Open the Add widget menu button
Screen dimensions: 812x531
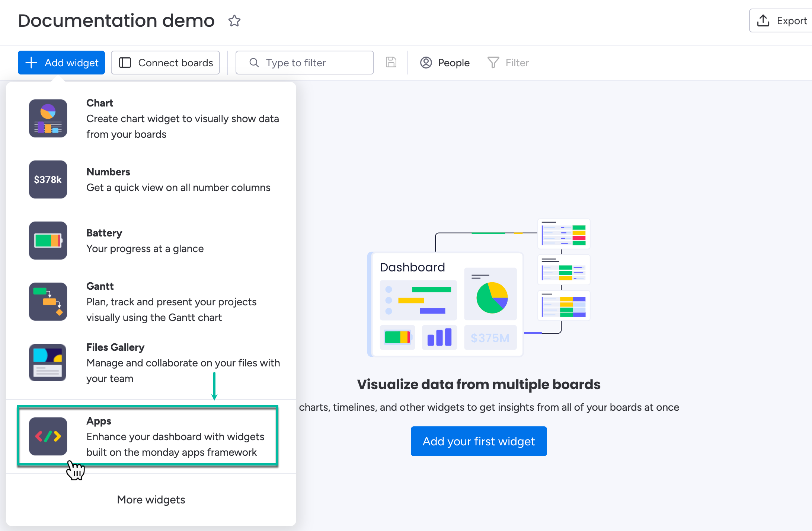(61, 63)
